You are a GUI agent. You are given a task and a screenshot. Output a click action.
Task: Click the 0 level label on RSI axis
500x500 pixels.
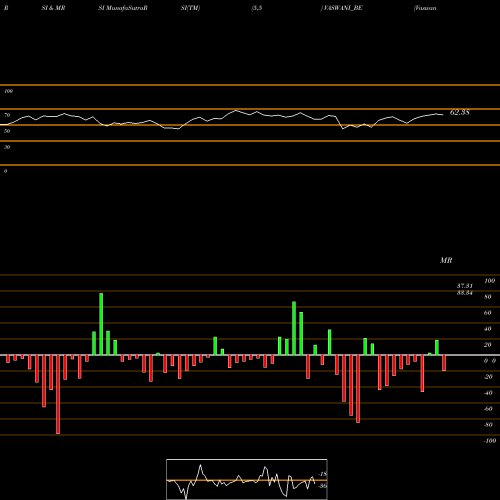(x=5, y=171)
